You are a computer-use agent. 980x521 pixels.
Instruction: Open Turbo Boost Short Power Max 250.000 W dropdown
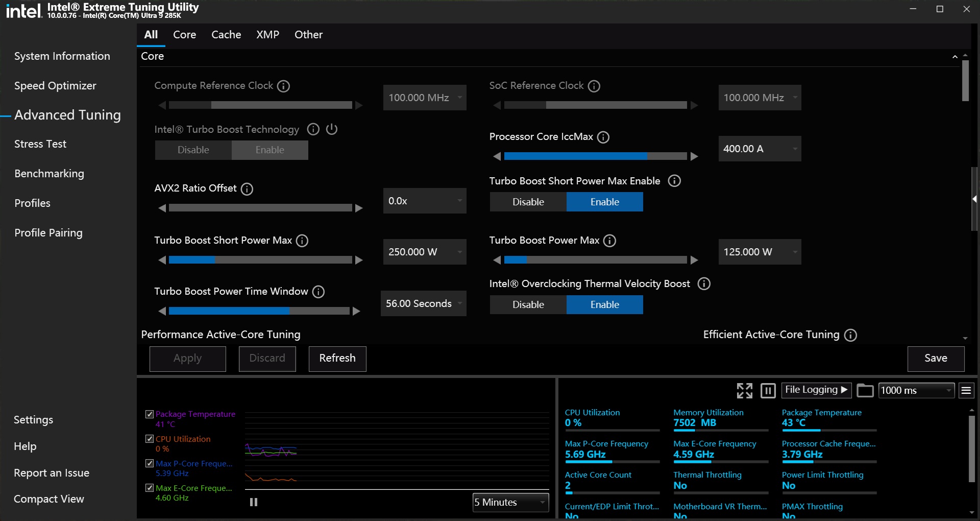[425, 252]
